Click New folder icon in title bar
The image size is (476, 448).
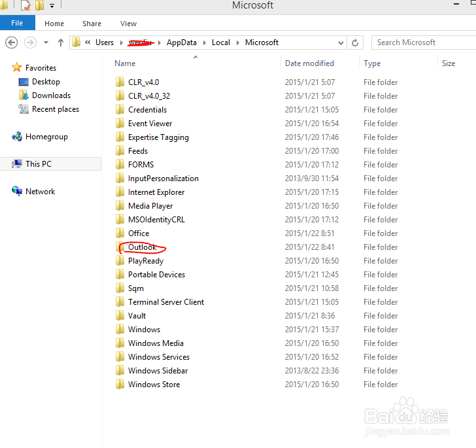coord(40,5)
